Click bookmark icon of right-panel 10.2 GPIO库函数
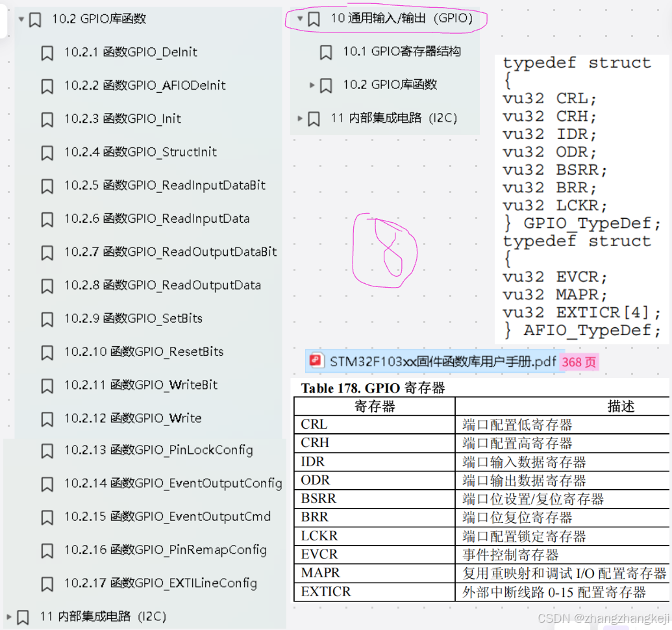 click(326, 85)
